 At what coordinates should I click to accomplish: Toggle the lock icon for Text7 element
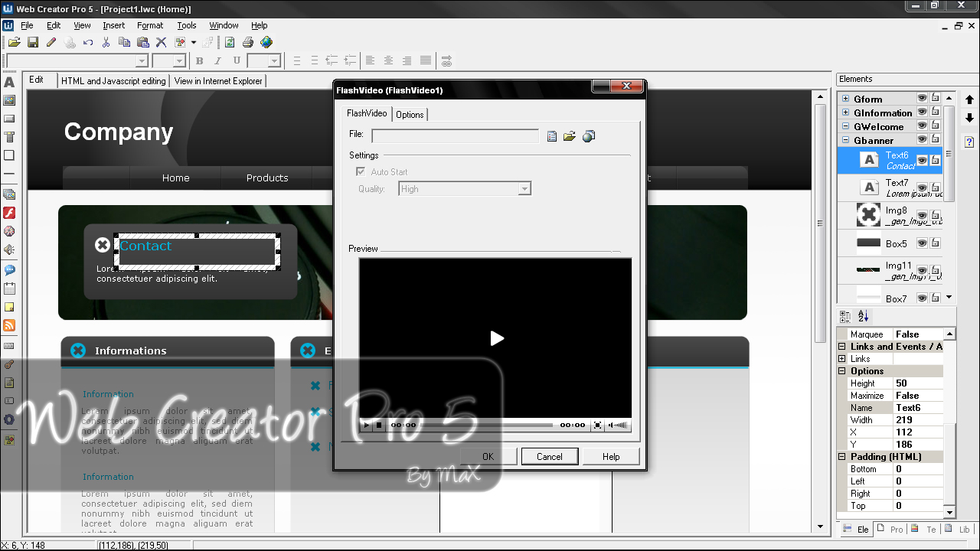click(x=936, y=187)
